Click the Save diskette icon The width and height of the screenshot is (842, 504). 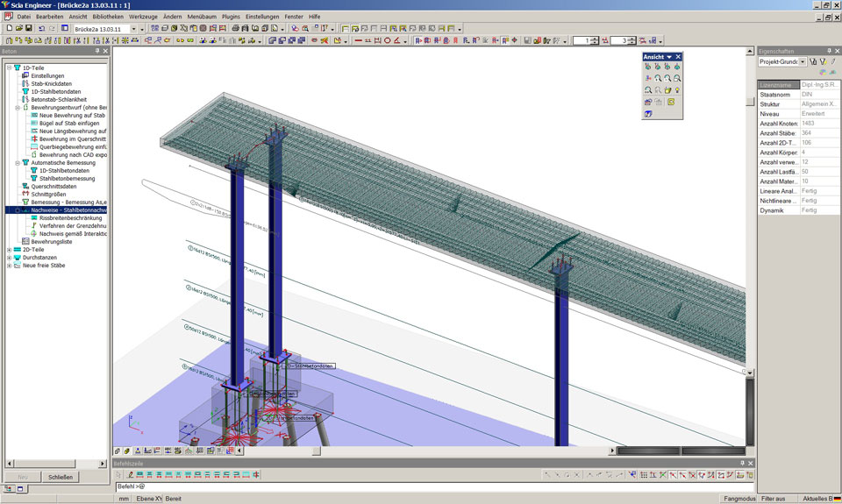pos(29,28)
